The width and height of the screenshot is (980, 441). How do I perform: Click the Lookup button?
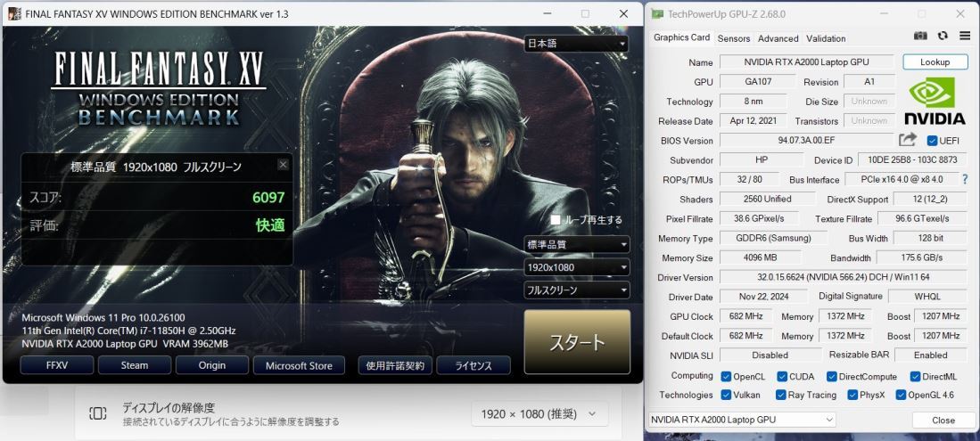[935, 61]
